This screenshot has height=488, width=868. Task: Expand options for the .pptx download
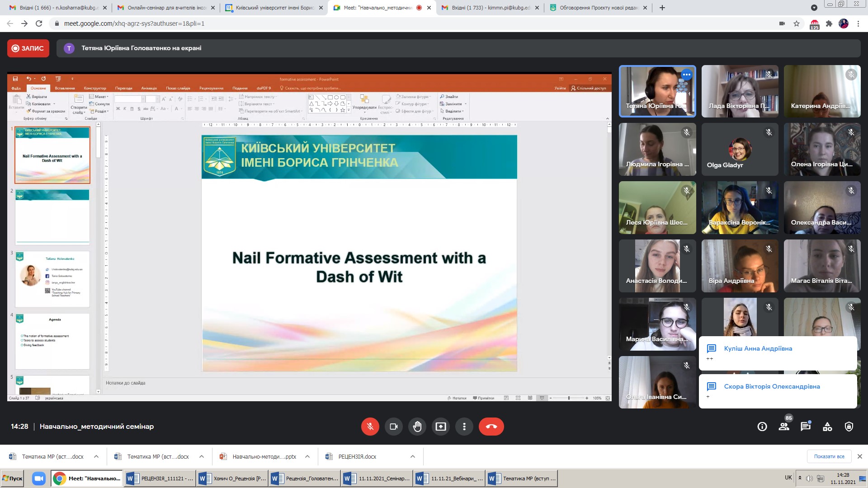tap(307, 456)
